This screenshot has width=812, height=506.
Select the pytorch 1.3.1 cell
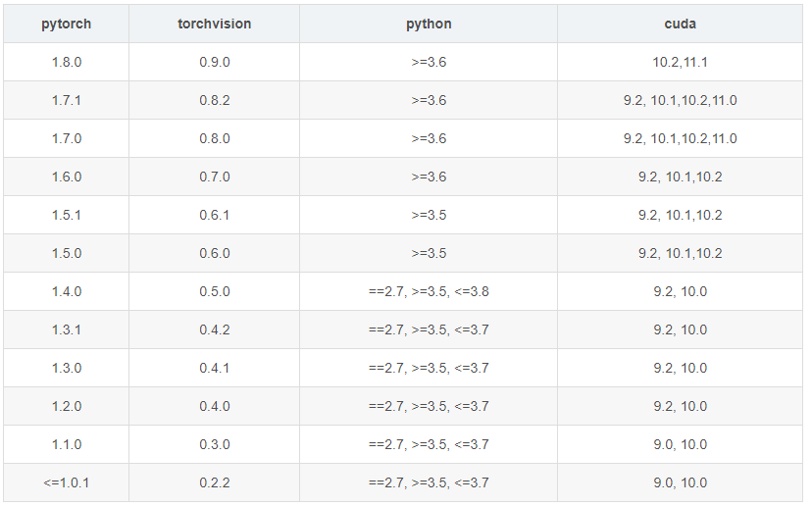click(x=66, y=329)
